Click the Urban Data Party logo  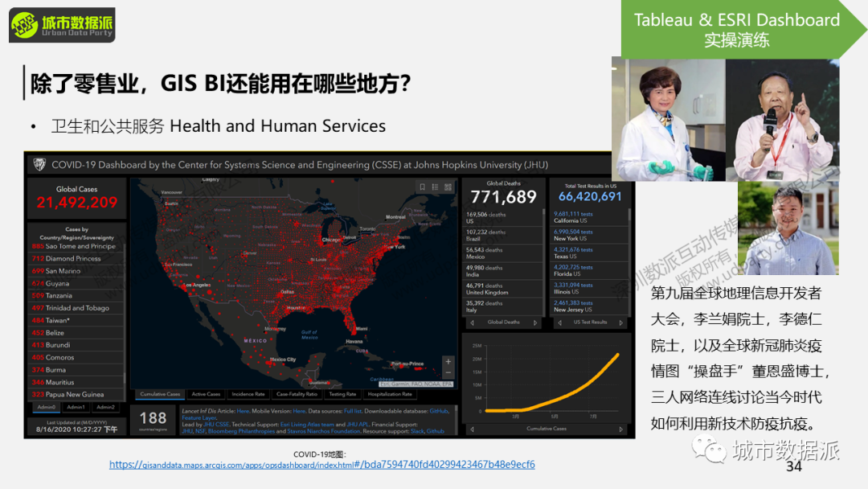[x=62, y=25]
